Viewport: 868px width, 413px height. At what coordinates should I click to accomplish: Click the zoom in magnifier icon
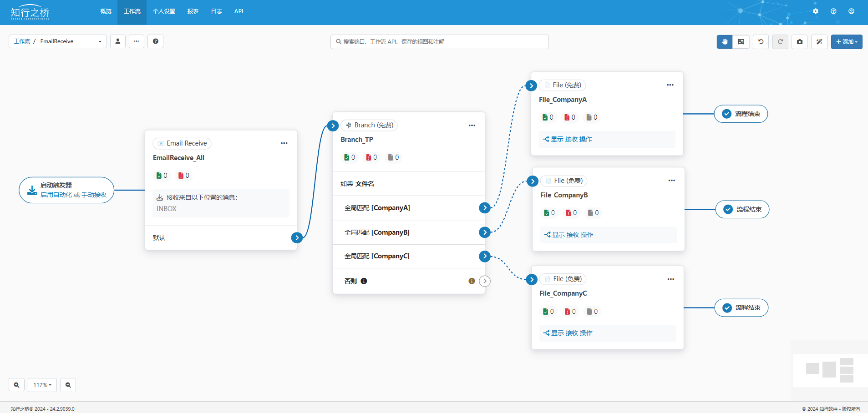coord(16,385)
